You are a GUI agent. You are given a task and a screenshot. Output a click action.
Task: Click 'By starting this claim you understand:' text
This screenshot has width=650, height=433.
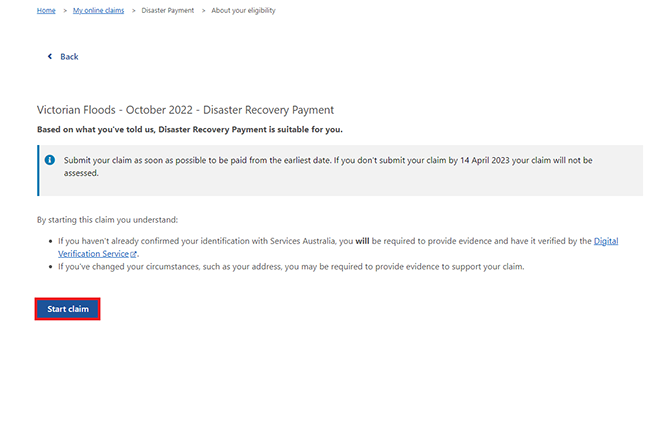point(107,220)
